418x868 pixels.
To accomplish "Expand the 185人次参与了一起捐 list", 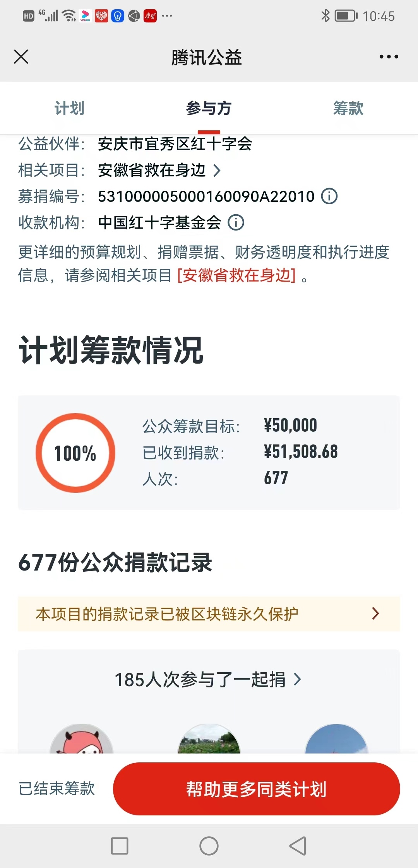I will [297, 679].
